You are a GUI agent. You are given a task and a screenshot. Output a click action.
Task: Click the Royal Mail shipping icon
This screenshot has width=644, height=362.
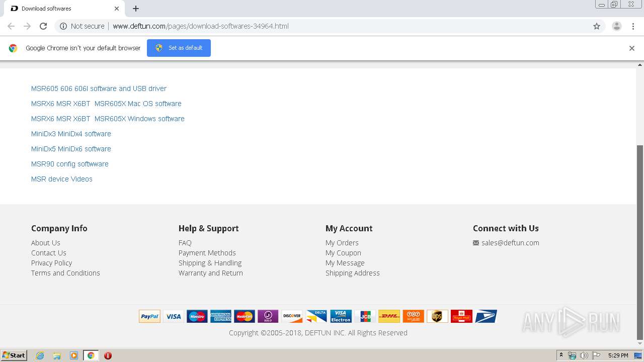[x=461, y=316]
